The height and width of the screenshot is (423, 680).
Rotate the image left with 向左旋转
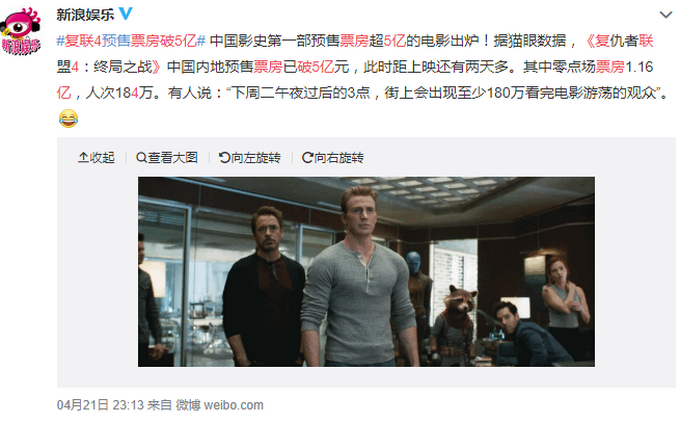pos(250,157)
